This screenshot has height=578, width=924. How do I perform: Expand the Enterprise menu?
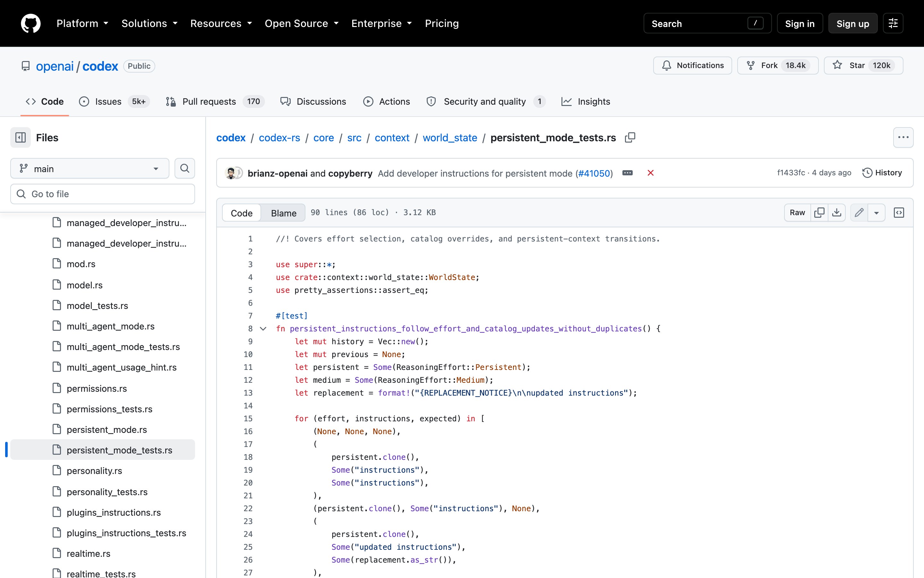tap(382, 24)
